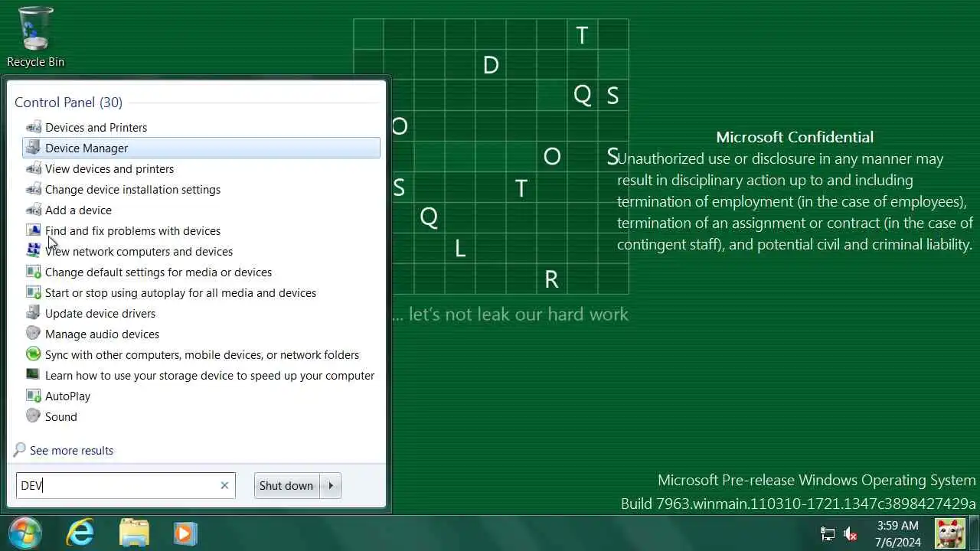Click the magnifier icon beside See more results

tap(20, 450)
